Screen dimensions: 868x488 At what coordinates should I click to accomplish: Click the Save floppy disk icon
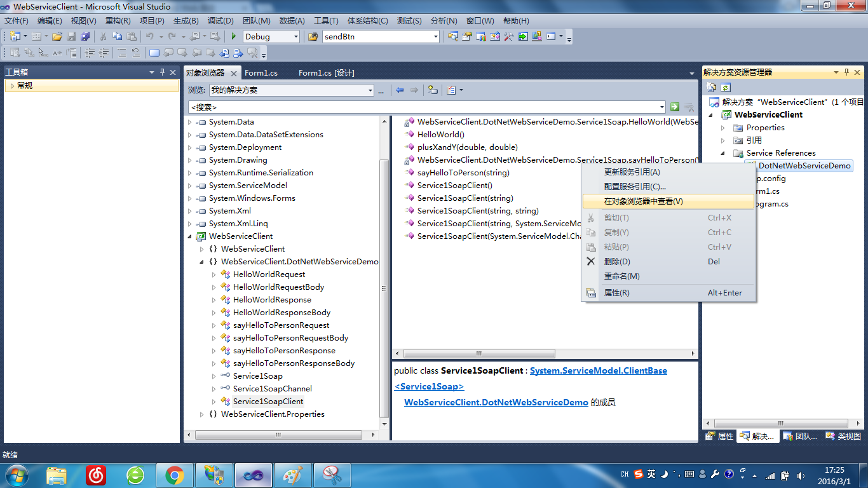click(x=71, y=36)
